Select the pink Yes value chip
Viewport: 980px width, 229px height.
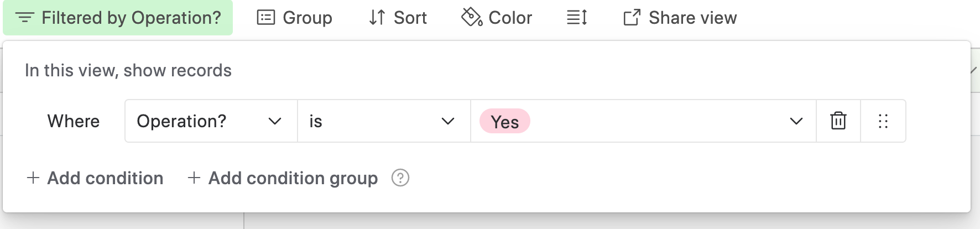tap(505, 122)
